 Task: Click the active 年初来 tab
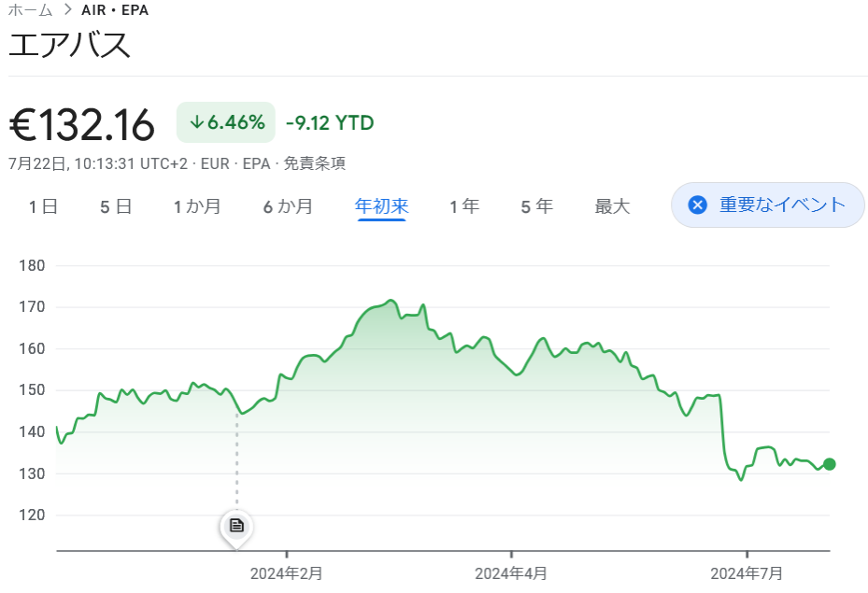coord(380,206)
